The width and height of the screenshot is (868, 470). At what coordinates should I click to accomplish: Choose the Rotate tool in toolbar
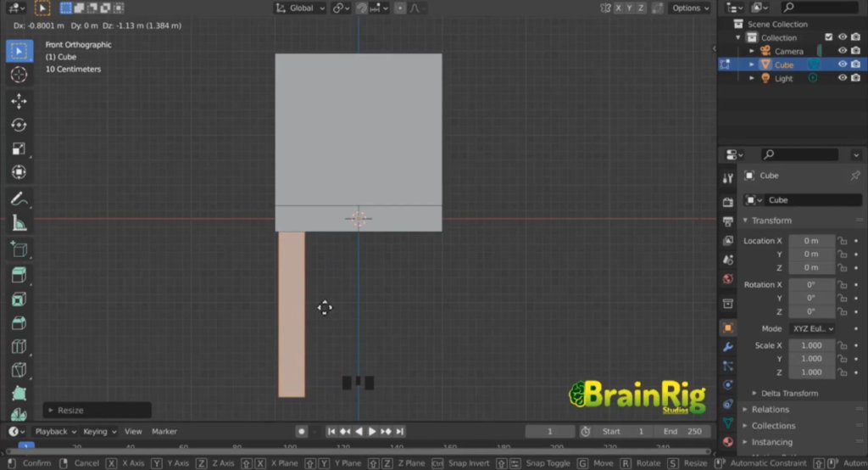[19, 125]
